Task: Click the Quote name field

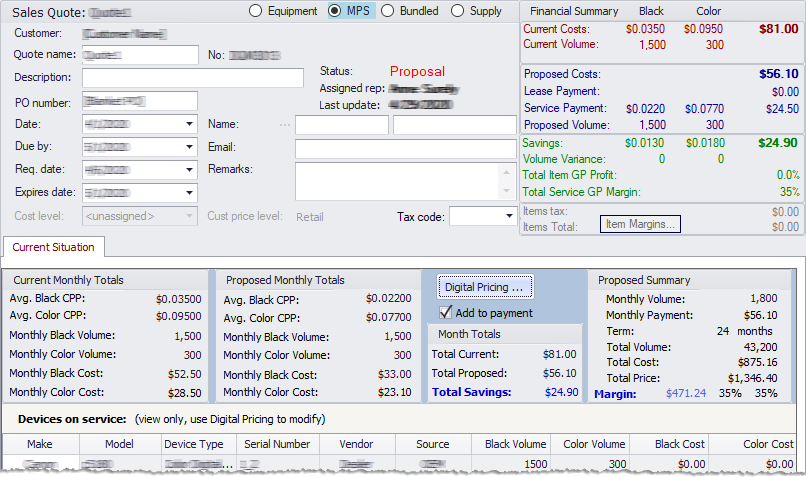Action: point(140,55)
